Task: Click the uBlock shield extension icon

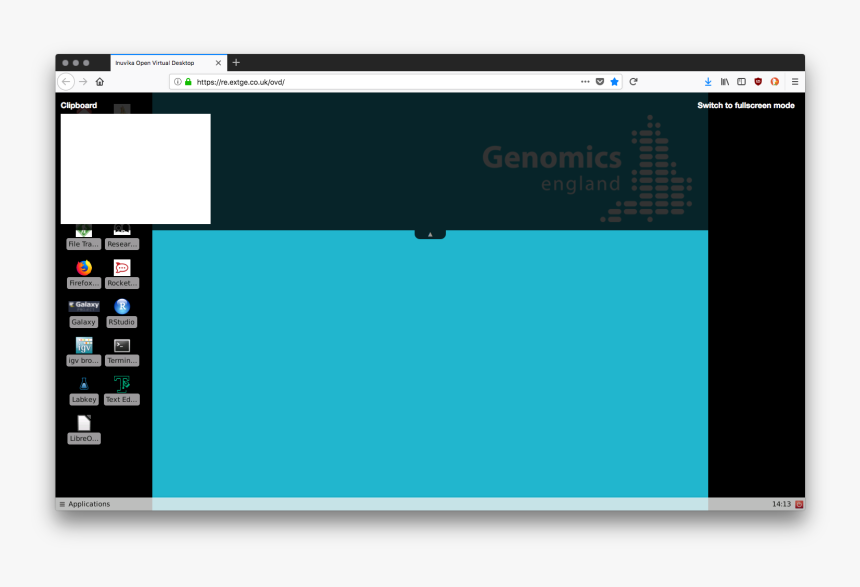Action: (x=758, y=82)
